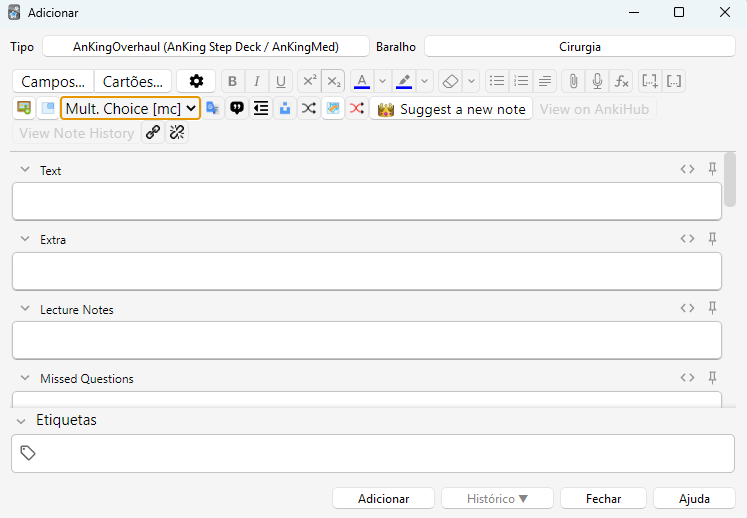Insert an unordered bullet list

pyautogui.click(x=497, y=82)
